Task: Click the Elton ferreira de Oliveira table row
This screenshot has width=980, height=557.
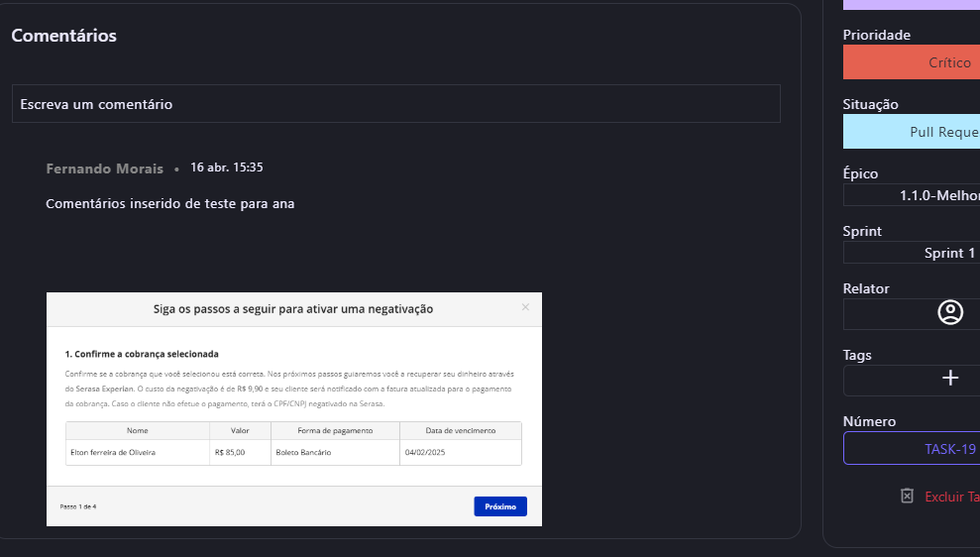Action: [x=293, y=452]
